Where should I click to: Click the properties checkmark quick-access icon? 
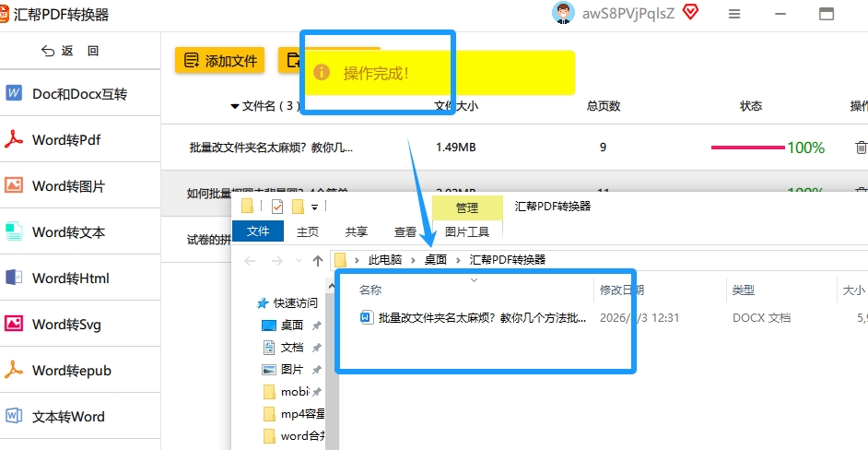tap(277, 207)
